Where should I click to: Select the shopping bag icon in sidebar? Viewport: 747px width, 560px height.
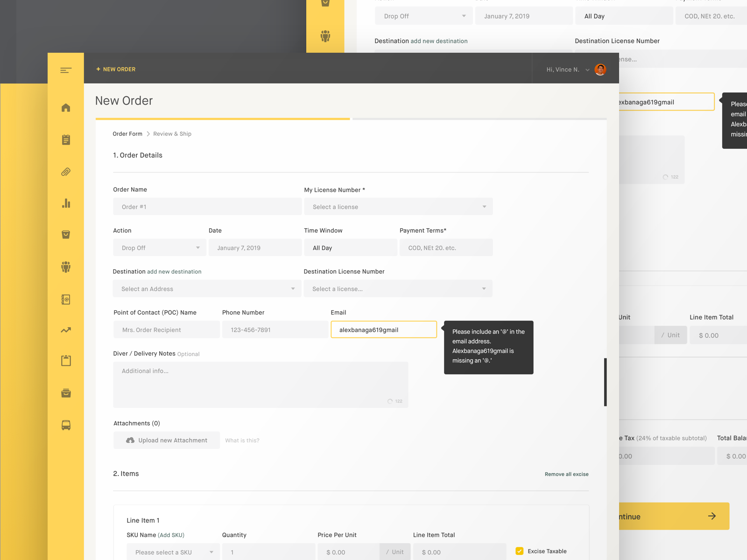[x=65, y=234]
